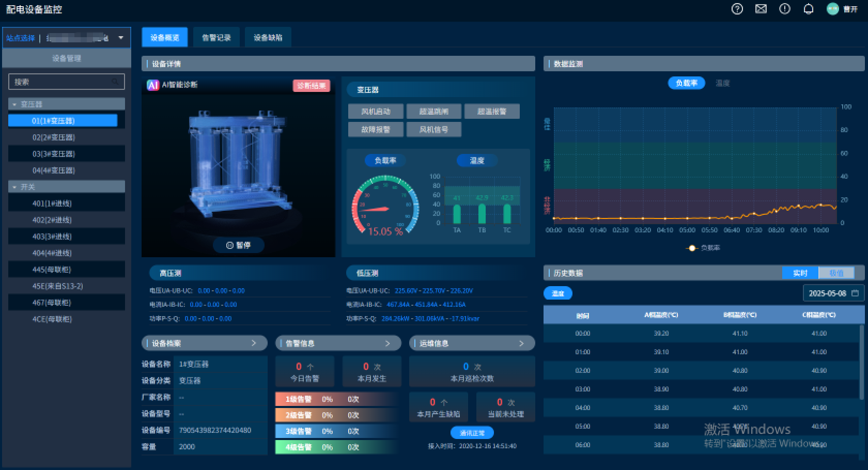
Task: Open the calendar icon in date field
Action: (x=855, y=293)
